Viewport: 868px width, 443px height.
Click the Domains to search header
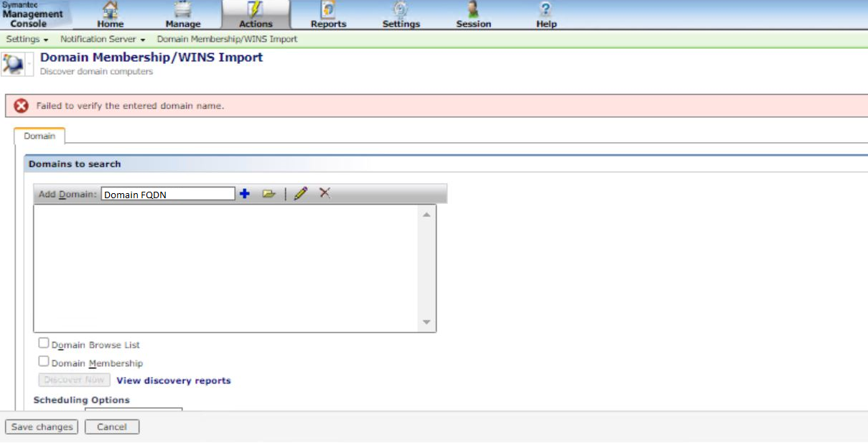point(75,164)
